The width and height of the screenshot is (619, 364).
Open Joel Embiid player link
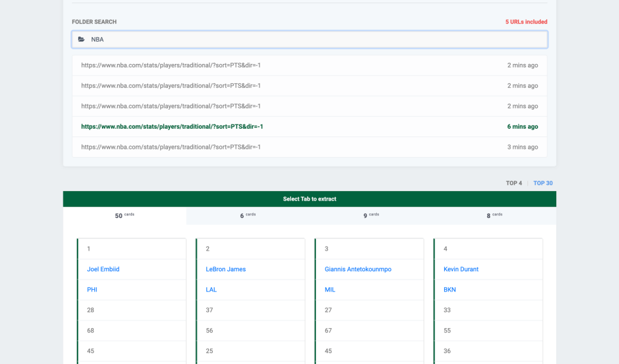pos(103,269)
